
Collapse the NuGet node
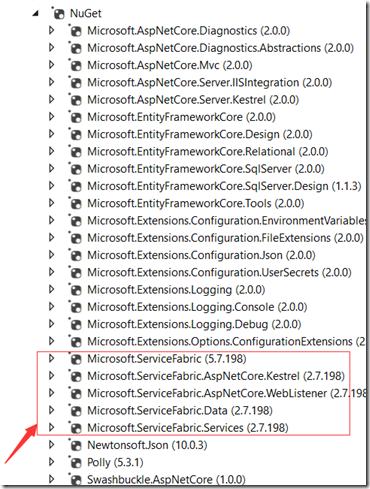pyautogui.click(x=35, y=14)
